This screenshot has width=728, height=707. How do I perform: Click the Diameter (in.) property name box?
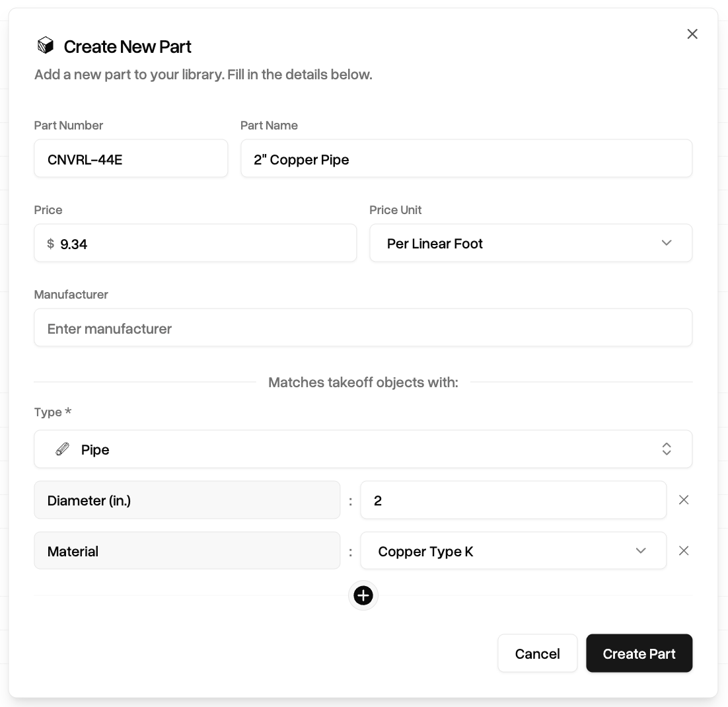(x=187, y=500)
